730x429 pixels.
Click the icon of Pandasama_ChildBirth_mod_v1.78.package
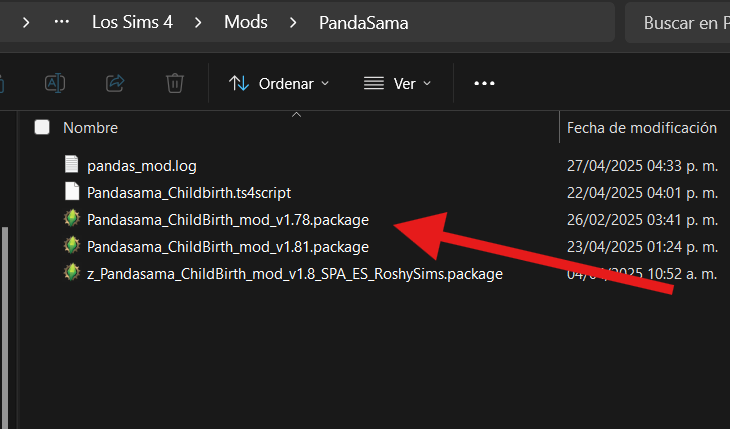(71, 219)
